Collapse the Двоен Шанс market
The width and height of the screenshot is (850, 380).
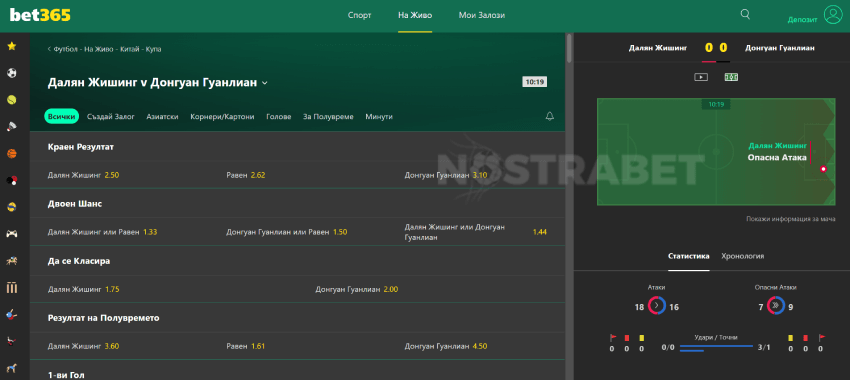click(298, 204)
